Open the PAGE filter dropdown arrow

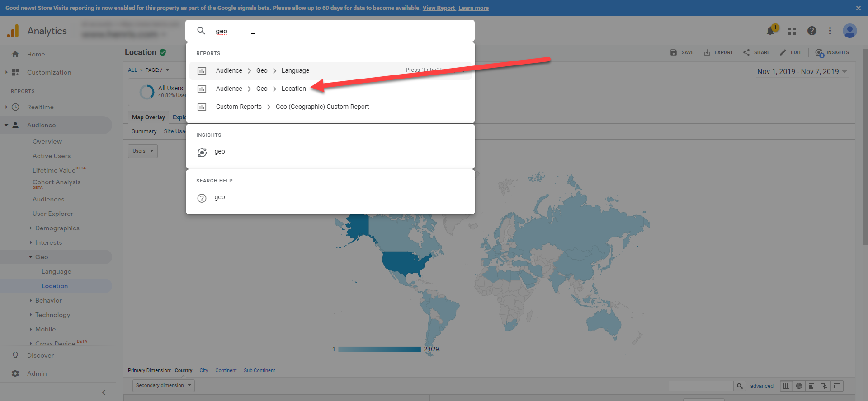coord(167,70)
